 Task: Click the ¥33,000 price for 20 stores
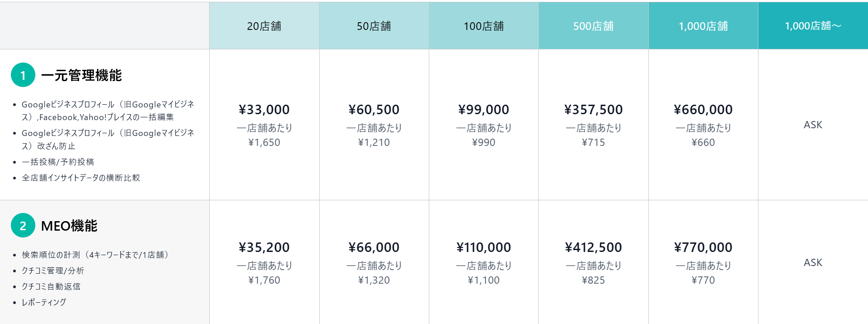tap(264, 110)
